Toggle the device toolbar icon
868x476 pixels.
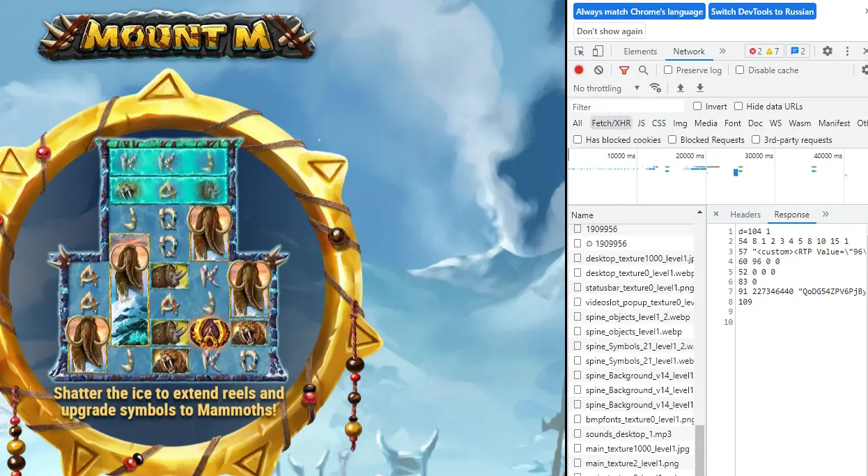pyautogui.click(x=598, y=52)
